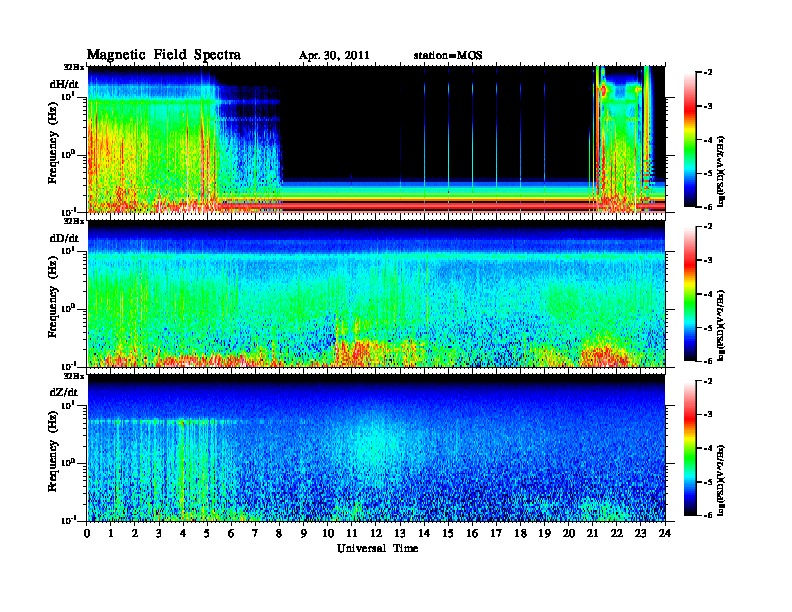Click the 'dZ/dt' panel label

click(64, 392)
